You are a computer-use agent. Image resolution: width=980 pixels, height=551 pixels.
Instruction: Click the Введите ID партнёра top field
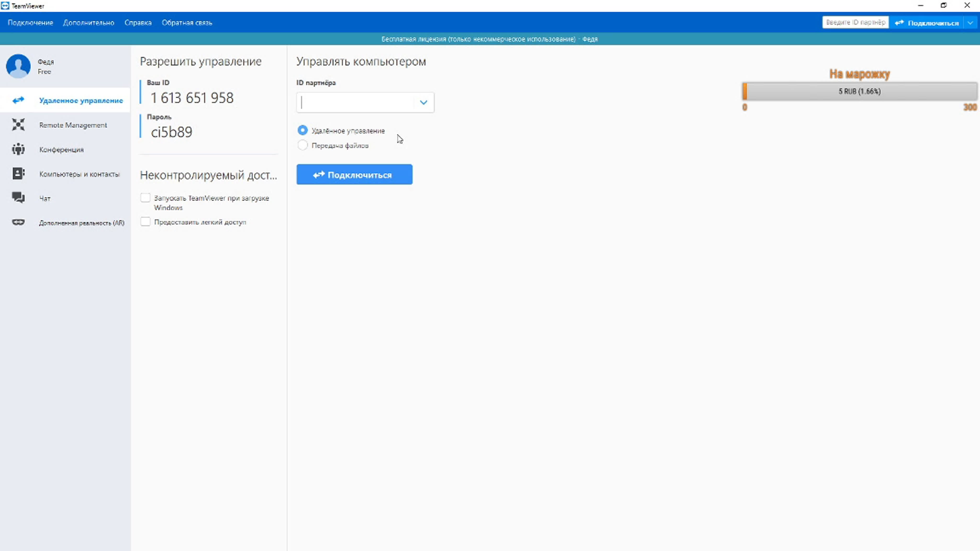coord(855,22)
